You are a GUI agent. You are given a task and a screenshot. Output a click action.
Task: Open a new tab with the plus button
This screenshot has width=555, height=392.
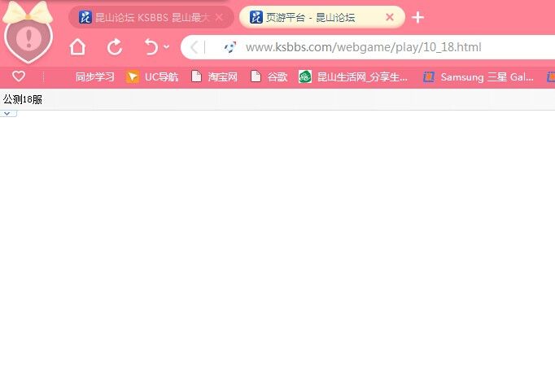tap(418, 17)
